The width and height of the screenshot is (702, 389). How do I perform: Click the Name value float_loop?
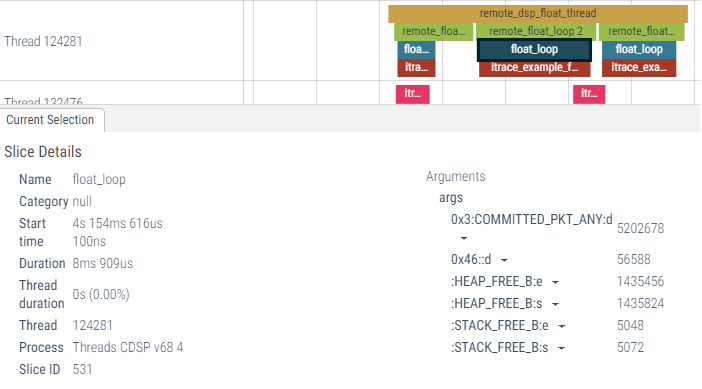(x=99, y=180)
